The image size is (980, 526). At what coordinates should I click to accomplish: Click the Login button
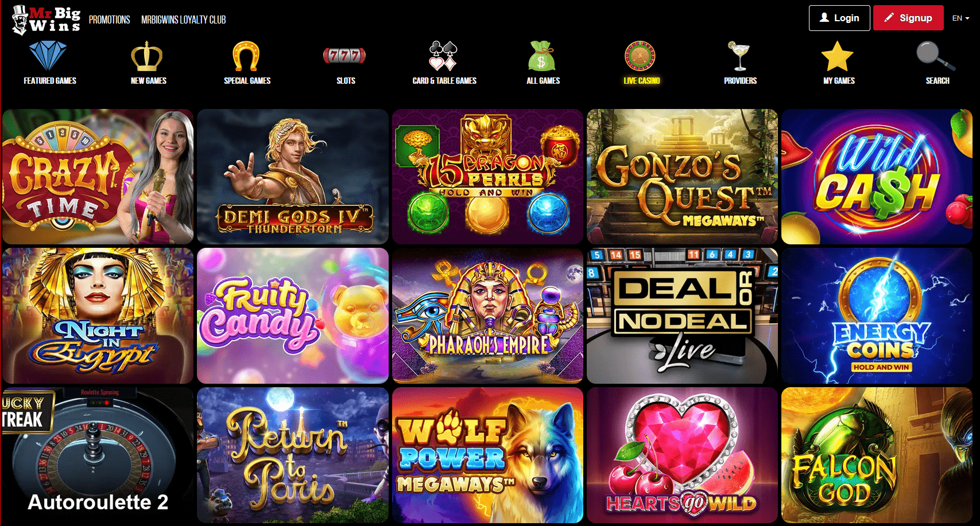point(839,18)
